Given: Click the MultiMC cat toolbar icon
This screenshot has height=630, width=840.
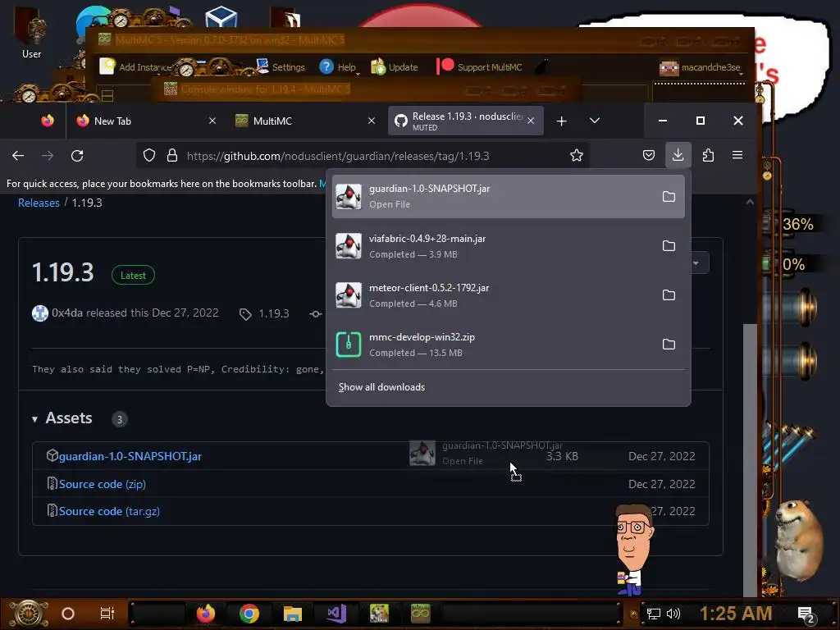Looking at the screenshot, I should pos(542,66).
